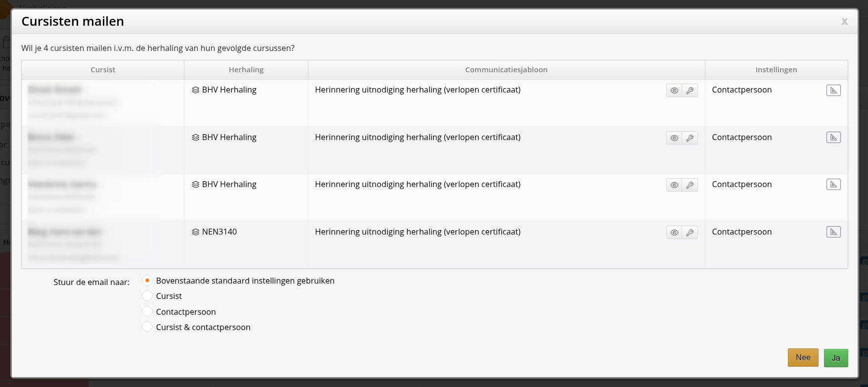Click wrench icon in third BHV row
This screenshot has width=868, height=387.
tap(690, 185)
